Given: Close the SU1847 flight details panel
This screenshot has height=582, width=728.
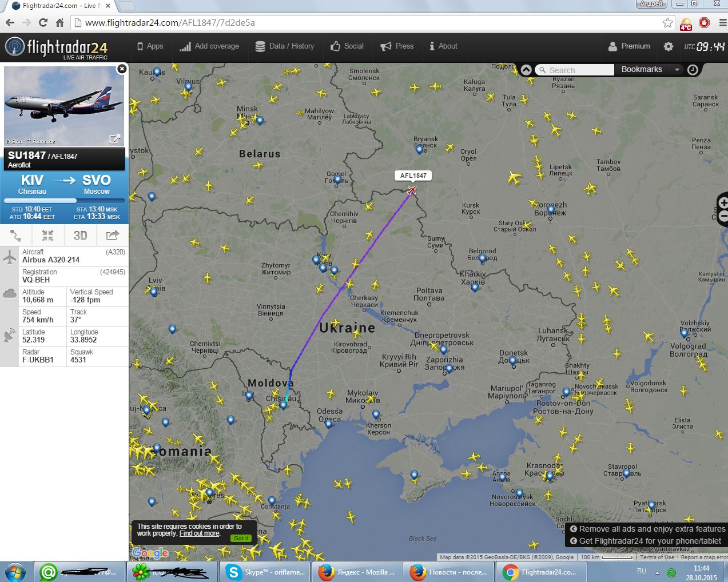Looking at the screenshot, I should point(121,69).
